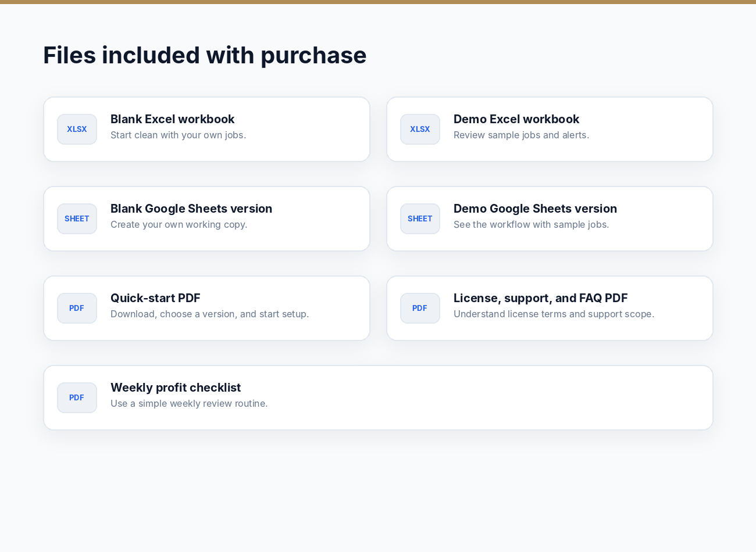The width and height of the screenshot is (756, 552).
Task: Select the SHEET badge for Blank Google Sheets
Action: (x=77, y=218)
